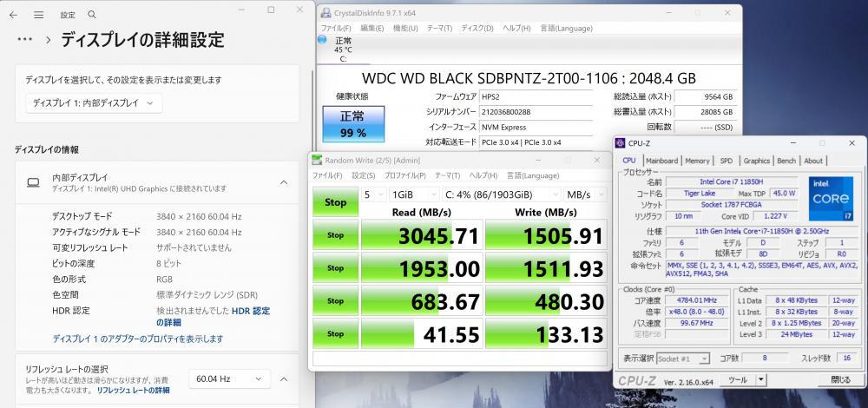This screenshot has width=868, height=408.
Task: Click the serial number field 212036800288
Action: [x=536, y=112]
